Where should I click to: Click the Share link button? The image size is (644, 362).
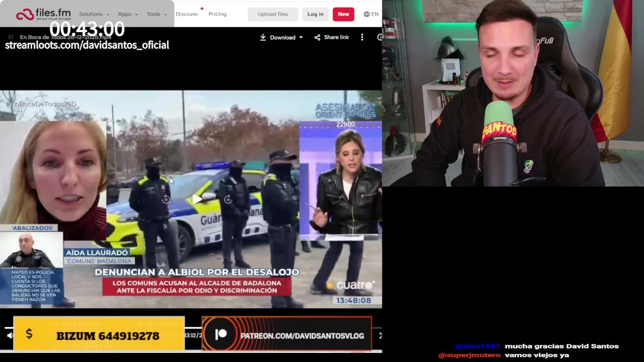click(x=332, y=37)
